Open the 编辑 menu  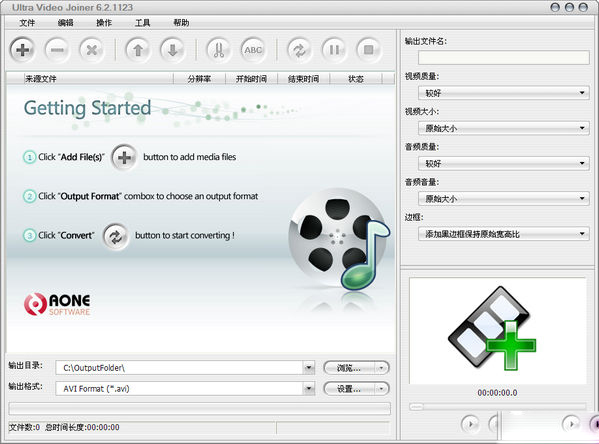(65, 23)
